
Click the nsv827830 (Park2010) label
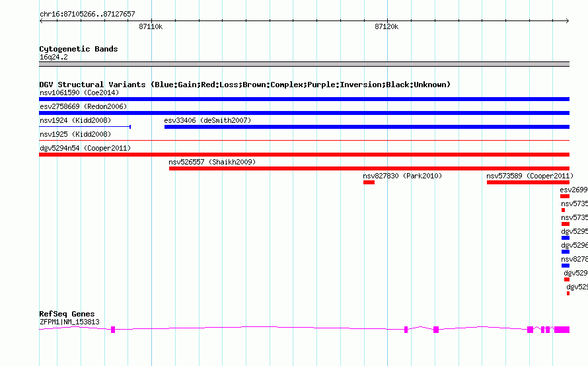[x=402, y=176]
